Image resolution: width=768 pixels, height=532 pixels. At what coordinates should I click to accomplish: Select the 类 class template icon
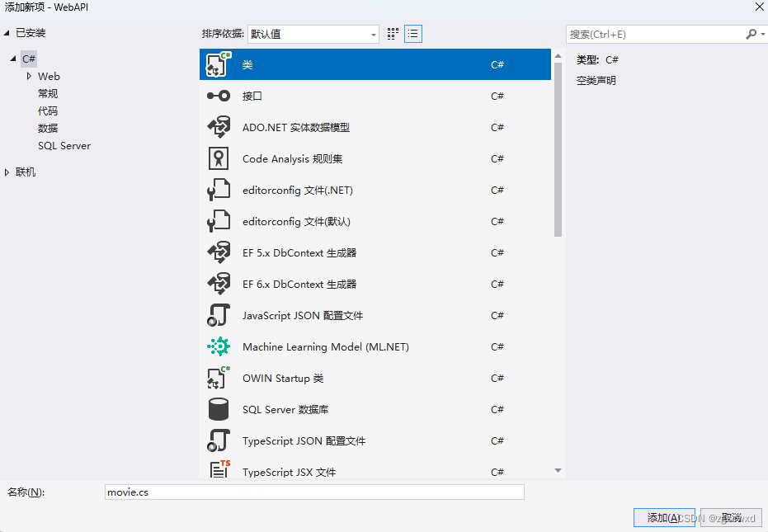(219, 64)
